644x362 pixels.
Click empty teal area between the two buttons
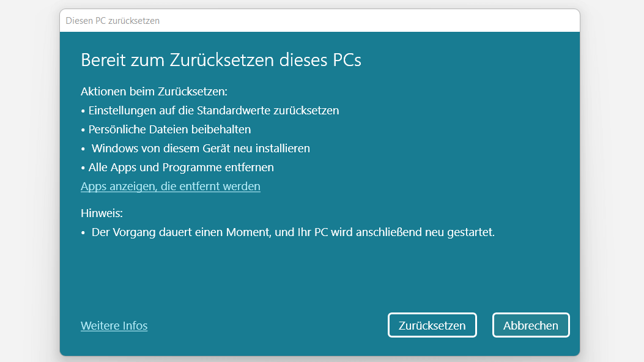click(484, 325)
